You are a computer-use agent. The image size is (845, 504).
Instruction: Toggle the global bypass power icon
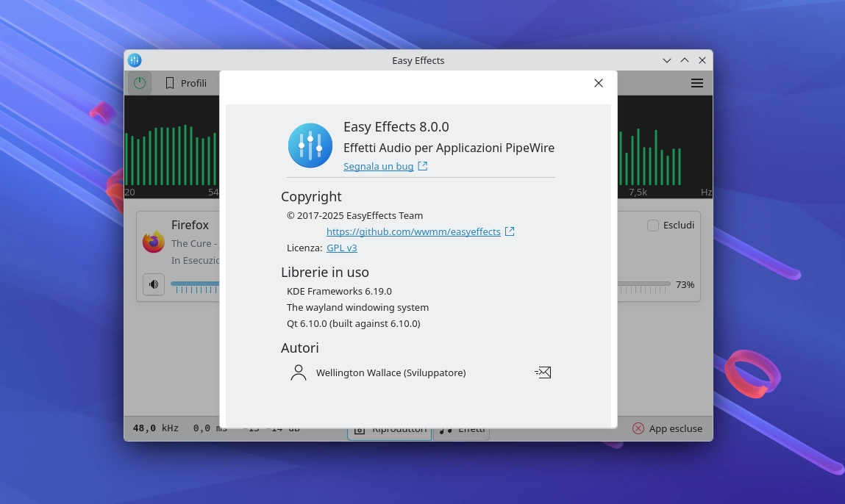139,82
